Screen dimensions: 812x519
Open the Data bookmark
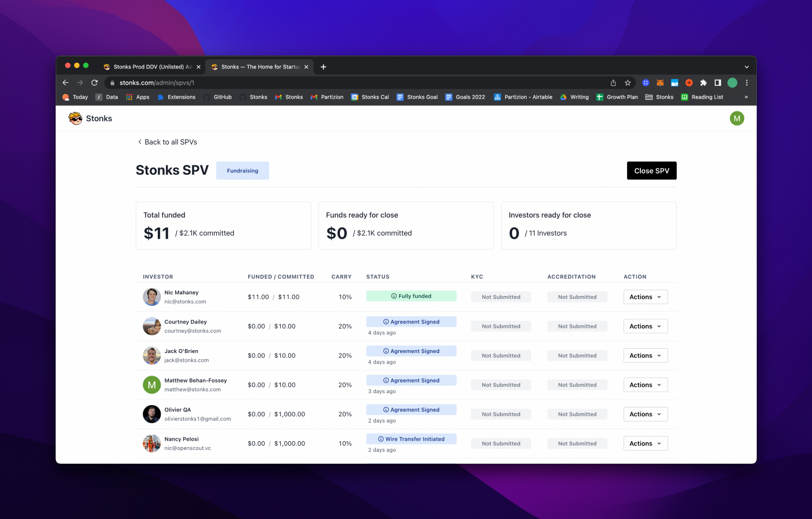pos(107,97)
